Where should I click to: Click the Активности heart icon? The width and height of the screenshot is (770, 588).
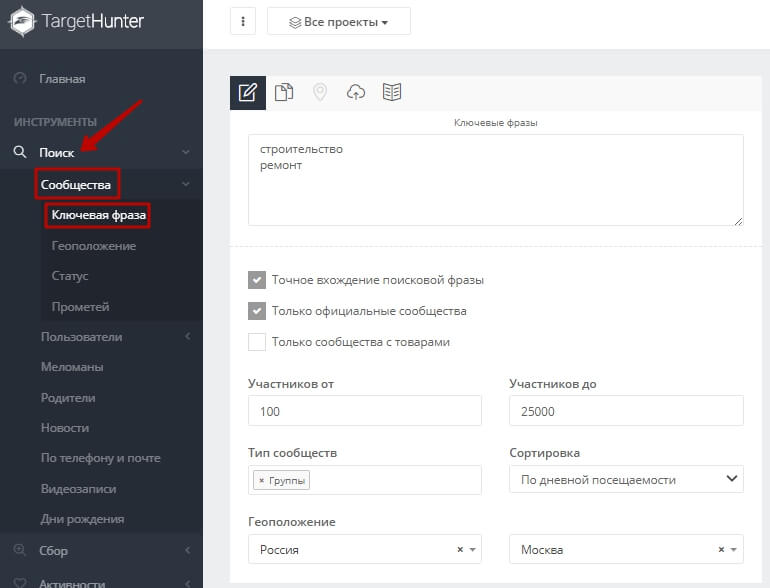tap(20, 583)
